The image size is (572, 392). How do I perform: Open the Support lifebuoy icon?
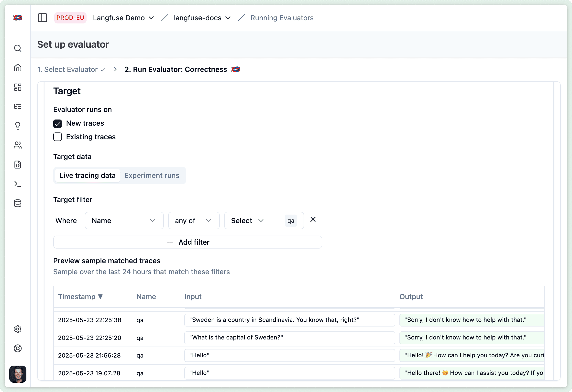[17, 348]
